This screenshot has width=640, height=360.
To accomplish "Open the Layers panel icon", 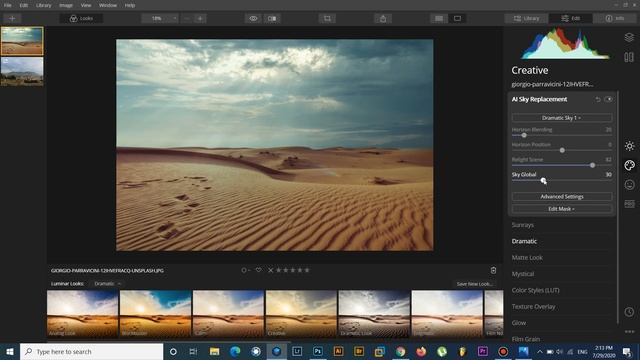I will pos(629,37).
